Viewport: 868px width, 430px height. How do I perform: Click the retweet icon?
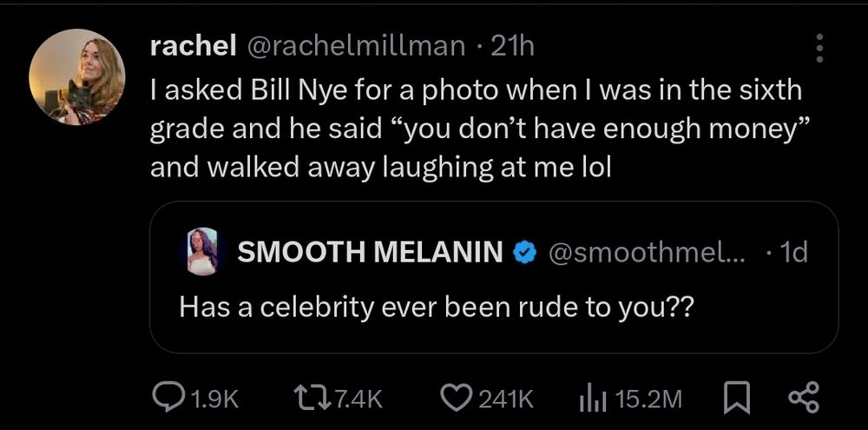pyautogui.click(x=308, y=398)
